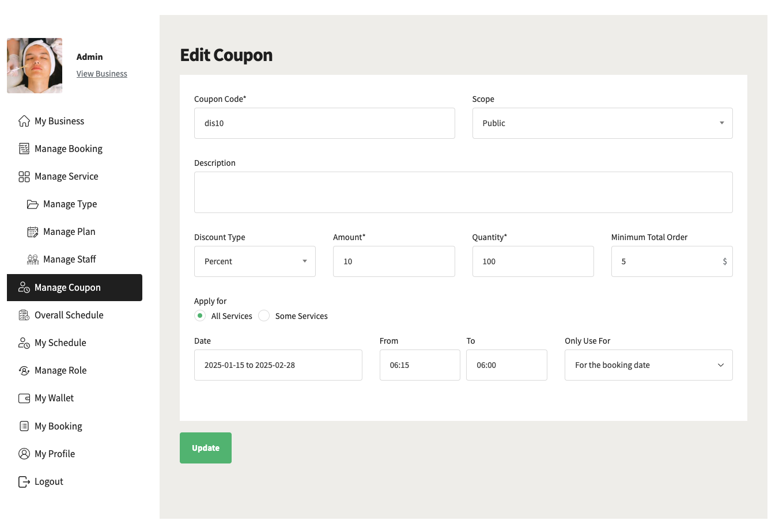The width and height of the screenshot is (779, 532).
Task: Click the Manage Staff people icon
Action: 33,260
